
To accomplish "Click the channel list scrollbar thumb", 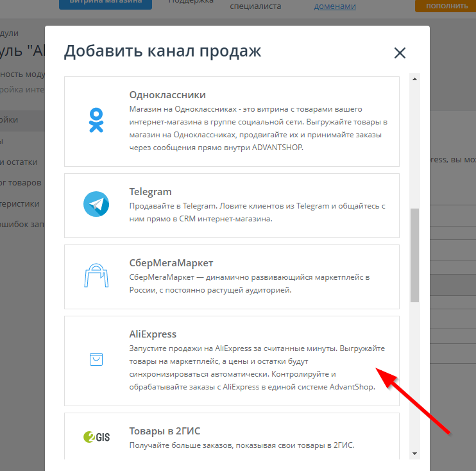I will click(x=414, y=255).
